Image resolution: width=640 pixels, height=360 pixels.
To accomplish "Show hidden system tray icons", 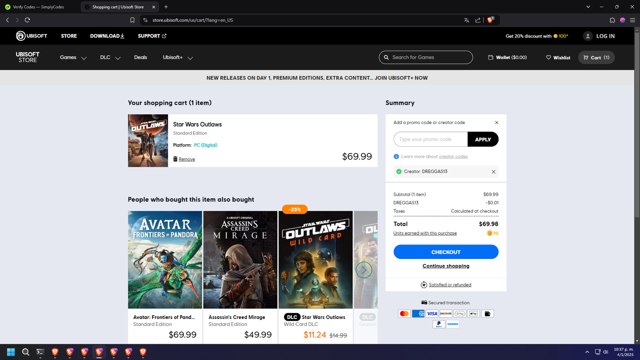I will [587, 352].
